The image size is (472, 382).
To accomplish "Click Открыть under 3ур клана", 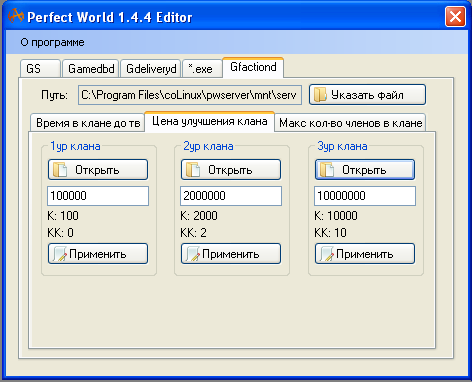I will (x=365, y=170).
